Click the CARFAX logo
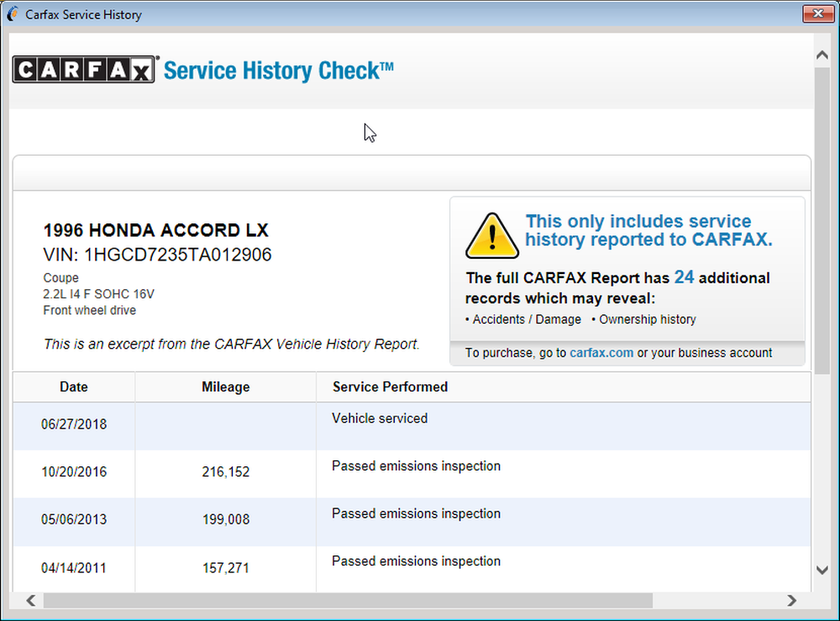The width and height of the screenshot is (840, 621). (85, 70)
